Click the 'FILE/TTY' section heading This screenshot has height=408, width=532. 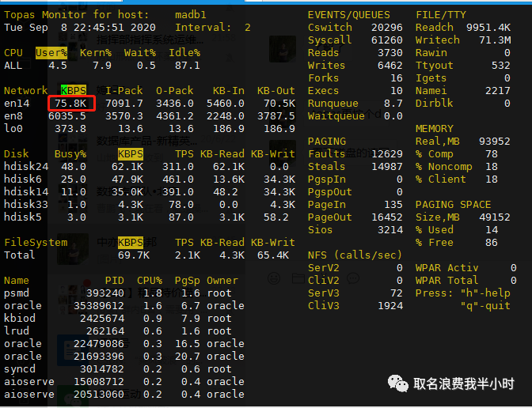(x=441, y=15)
